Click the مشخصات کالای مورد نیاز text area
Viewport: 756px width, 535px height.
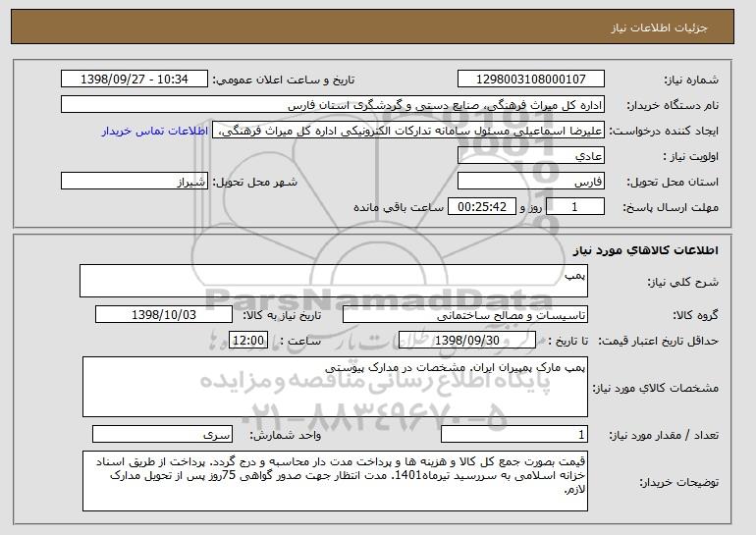[335, 387]
